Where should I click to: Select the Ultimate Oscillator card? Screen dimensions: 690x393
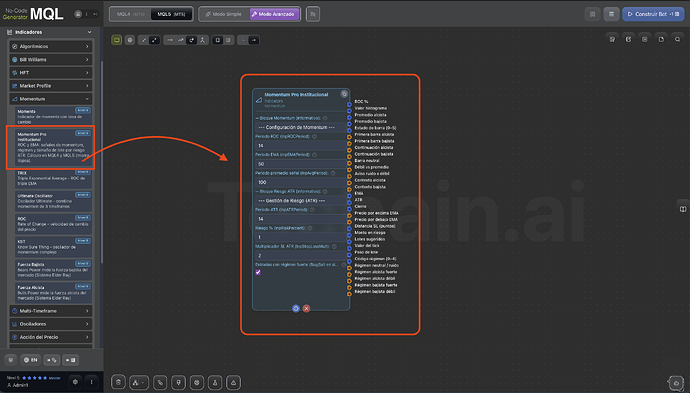pos(53,201)
